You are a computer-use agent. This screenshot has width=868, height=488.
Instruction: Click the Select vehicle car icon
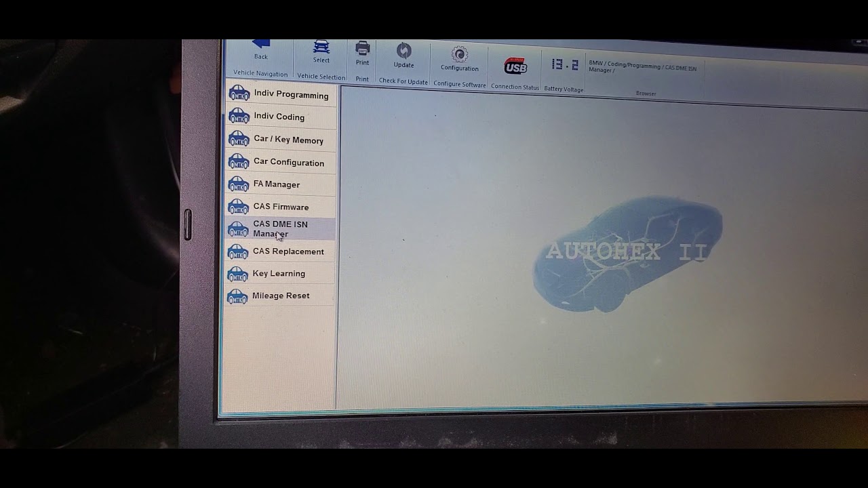pyautogui.click(x=321, y=47)
